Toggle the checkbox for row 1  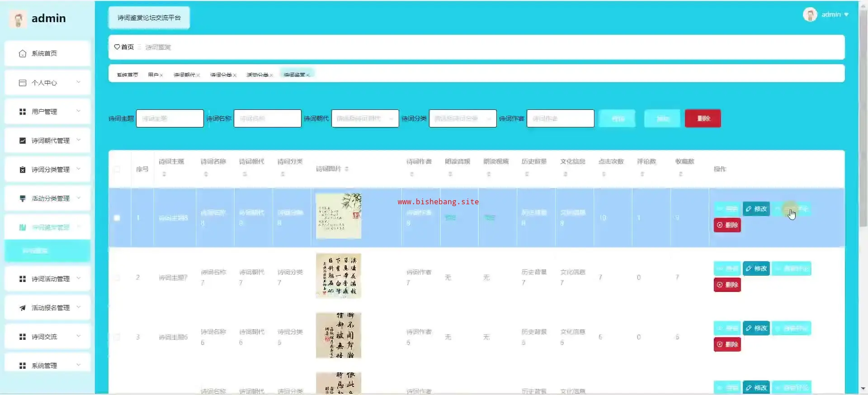click(117, 218)
